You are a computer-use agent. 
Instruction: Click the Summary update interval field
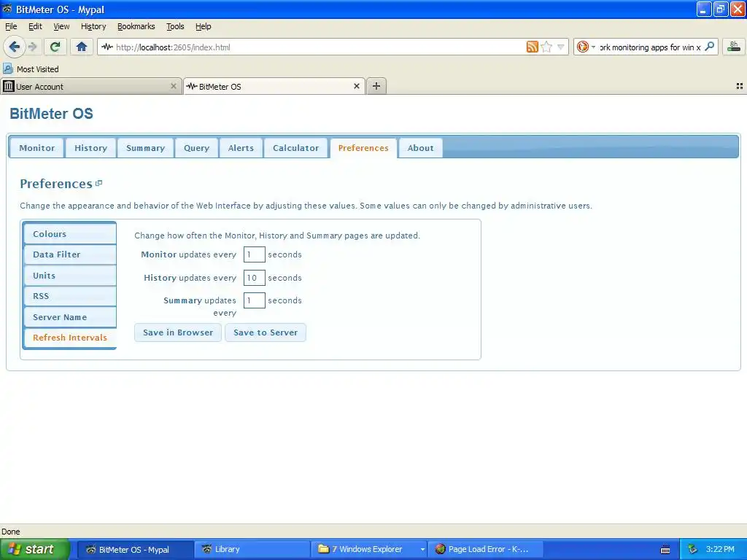click(x=255, y=300)
